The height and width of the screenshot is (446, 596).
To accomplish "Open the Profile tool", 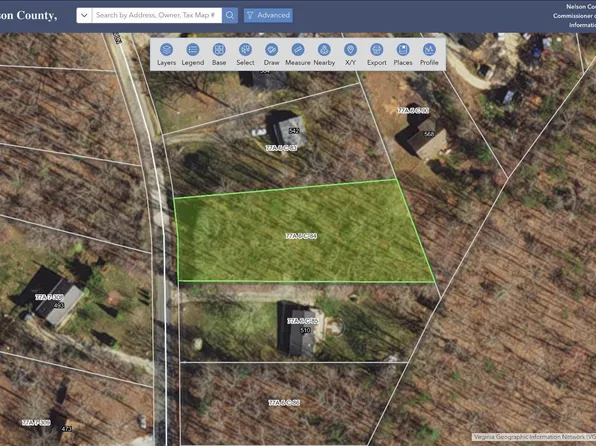I will [429, 55].
